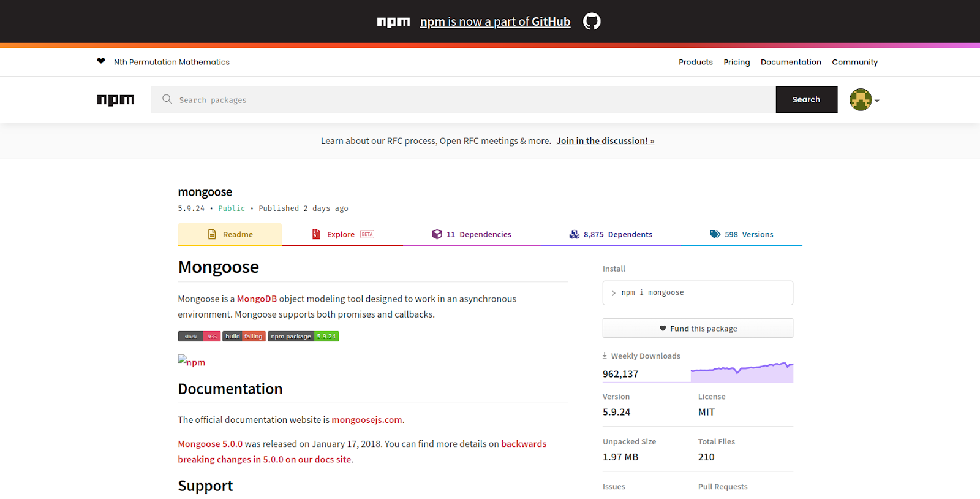
Task: Click the slack 935 badge
Action: pyautogui.click(x=199, y=336)
